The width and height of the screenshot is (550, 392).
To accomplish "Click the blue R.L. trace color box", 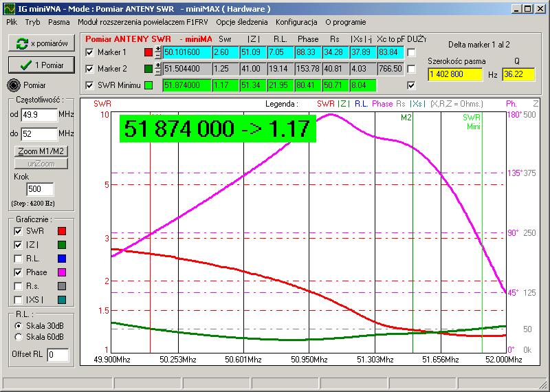I will tap(62, 259).
